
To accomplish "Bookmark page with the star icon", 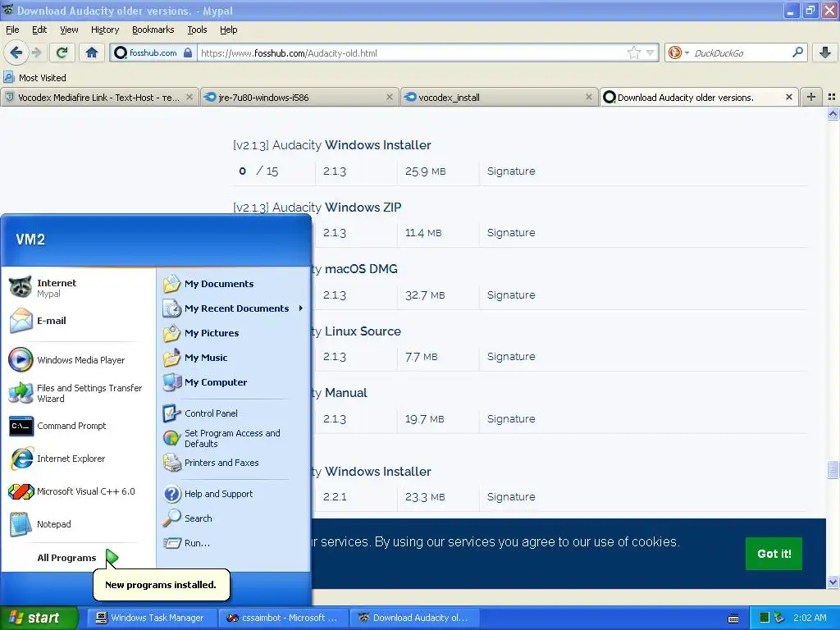I will (x=634, y=53).
